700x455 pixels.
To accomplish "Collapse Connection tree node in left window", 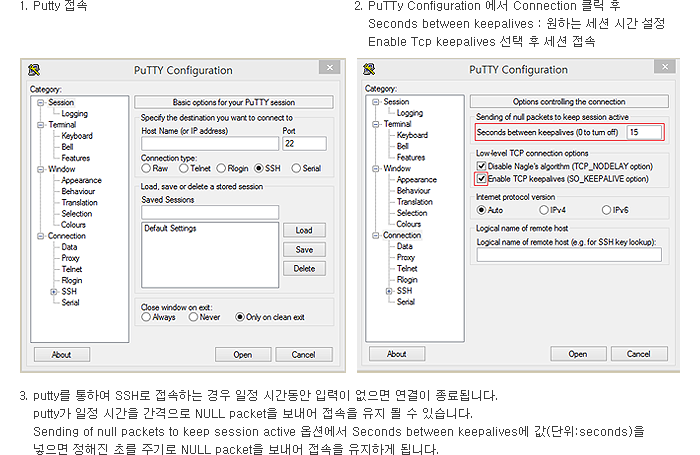I will (41, 236).
